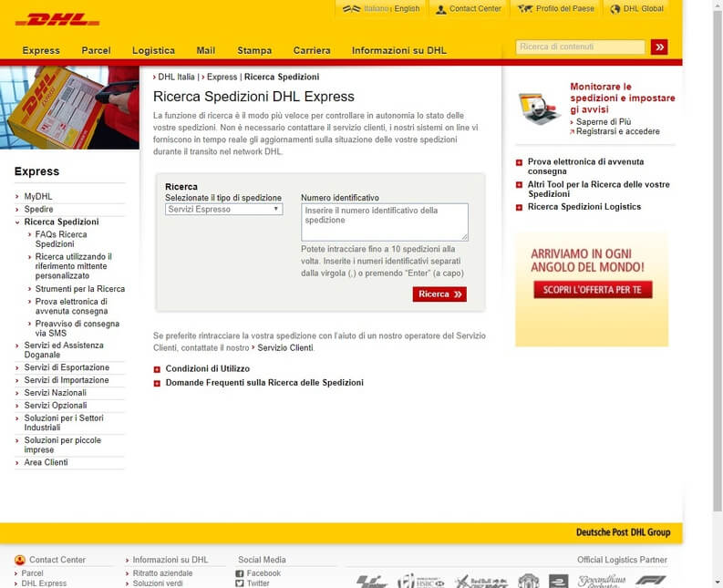
Task: Open footer Parcel link
Action: (x=32, y=573)
